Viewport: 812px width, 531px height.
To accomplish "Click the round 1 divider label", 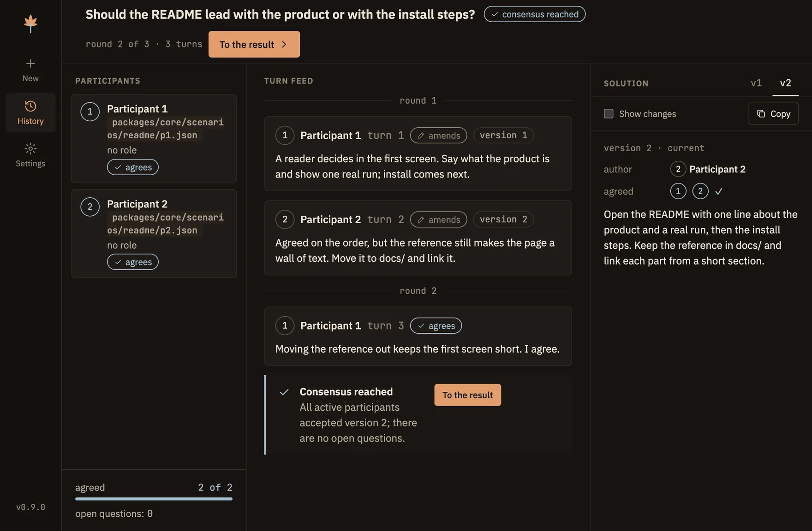I will pos(418,100).
